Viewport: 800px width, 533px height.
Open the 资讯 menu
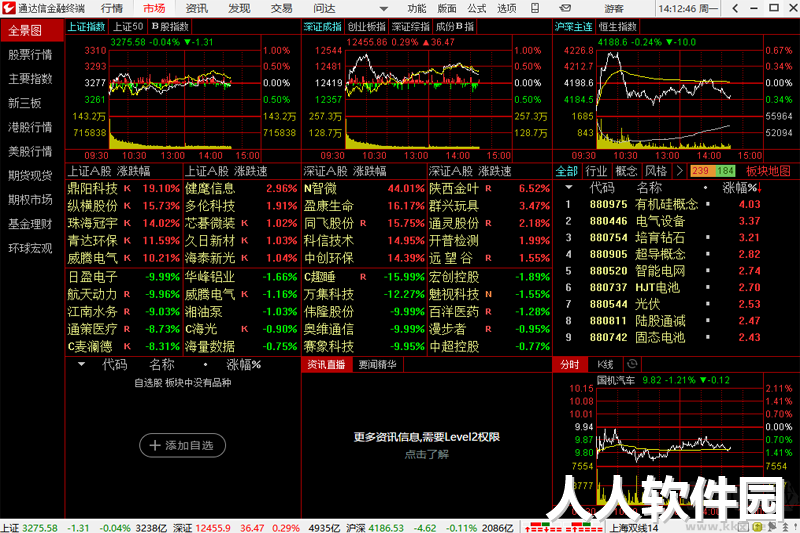pos(196,8)
